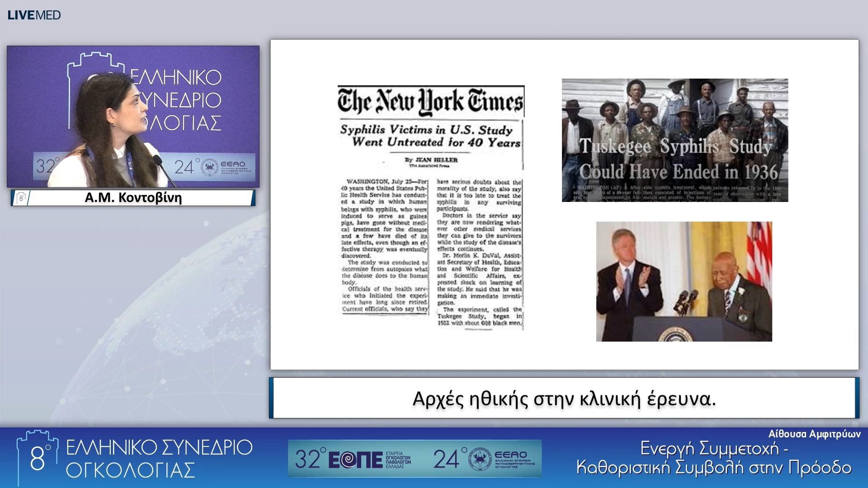Click the caption 'Αρχές ηθικής στην κλινική έρευνα.'
The width and height of the screenshot is (868, 488).
click(x=564, y=399)
